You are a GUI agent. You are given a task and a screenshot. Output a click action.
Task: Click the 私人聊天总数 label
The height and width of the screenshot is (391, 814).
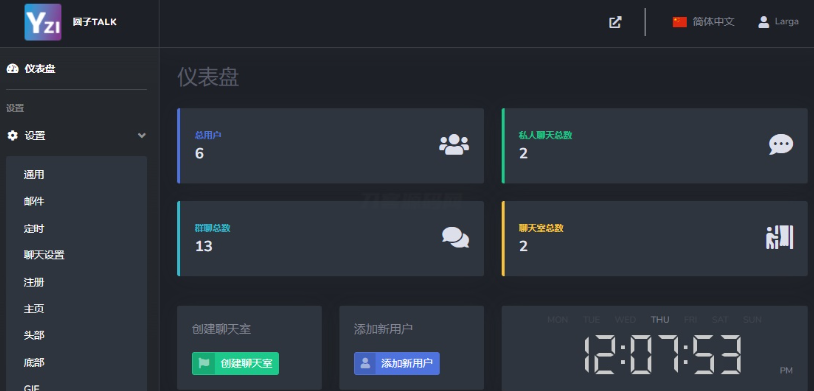click(x=546, y=135)
